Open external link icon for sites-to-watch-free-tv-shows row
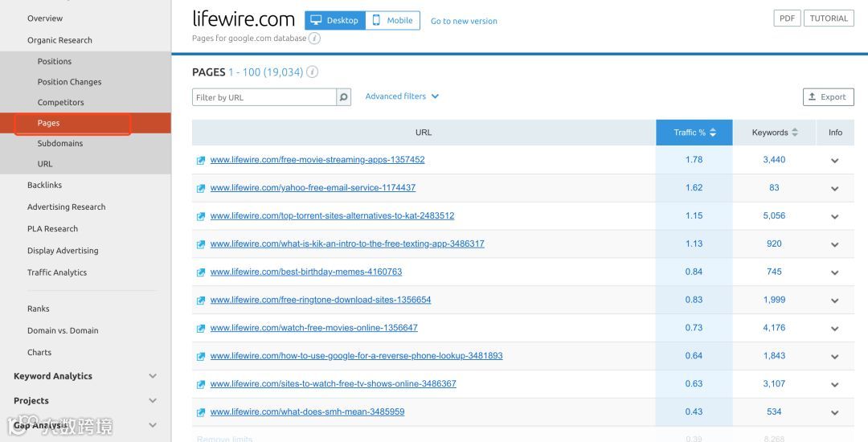This screenshot has height=442, width=868. tap(201, 384)
